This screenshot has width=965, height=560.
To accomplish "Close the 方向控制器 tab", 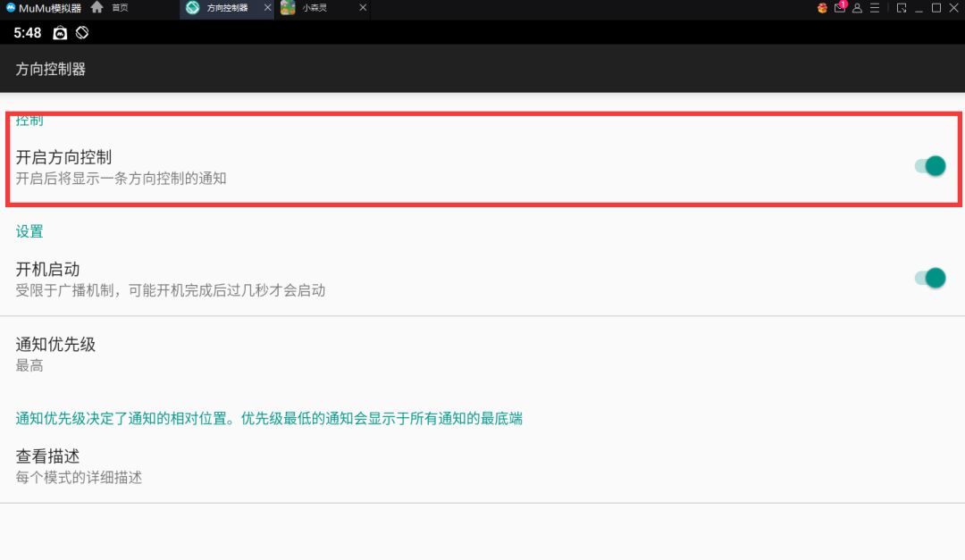I will tap(267, 7).
